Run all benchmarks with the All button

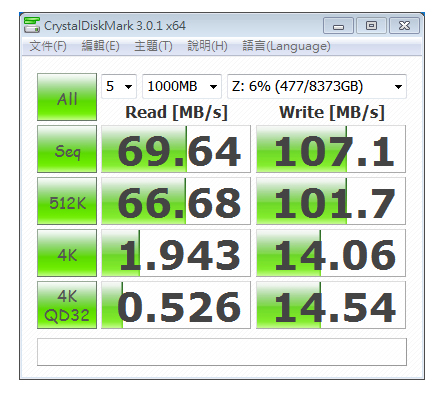click(67, 97)
